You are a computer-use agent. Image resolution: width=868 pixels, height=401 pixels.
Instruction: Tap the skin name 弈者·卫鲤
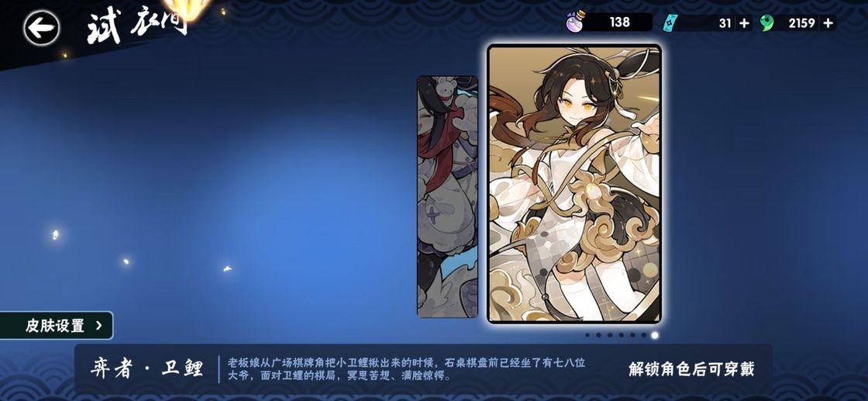click(146, 368)
